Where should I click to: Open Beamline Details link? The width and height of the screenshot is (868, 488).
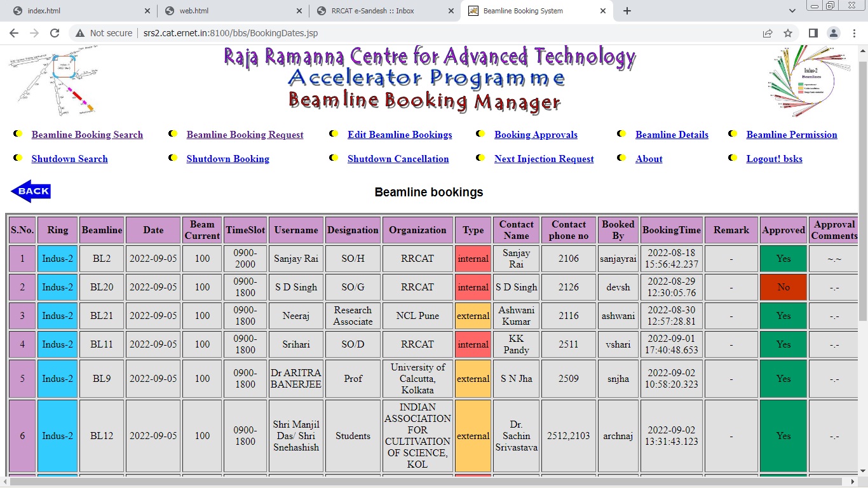point(672,135)
